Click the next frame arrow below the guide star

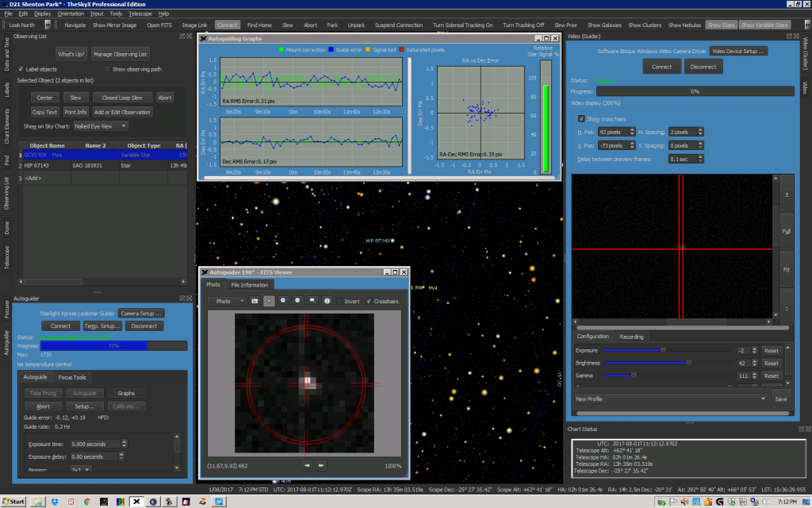321,465
